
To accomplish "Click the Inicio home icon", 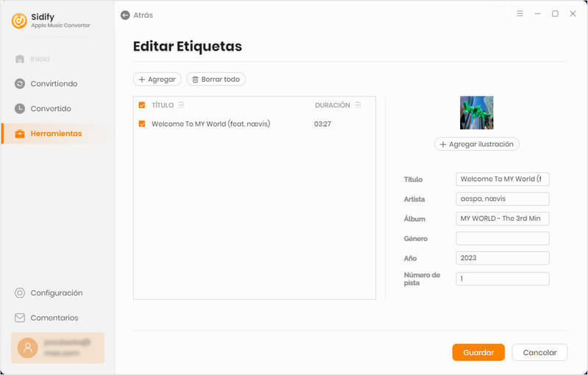I will (20, 59).
